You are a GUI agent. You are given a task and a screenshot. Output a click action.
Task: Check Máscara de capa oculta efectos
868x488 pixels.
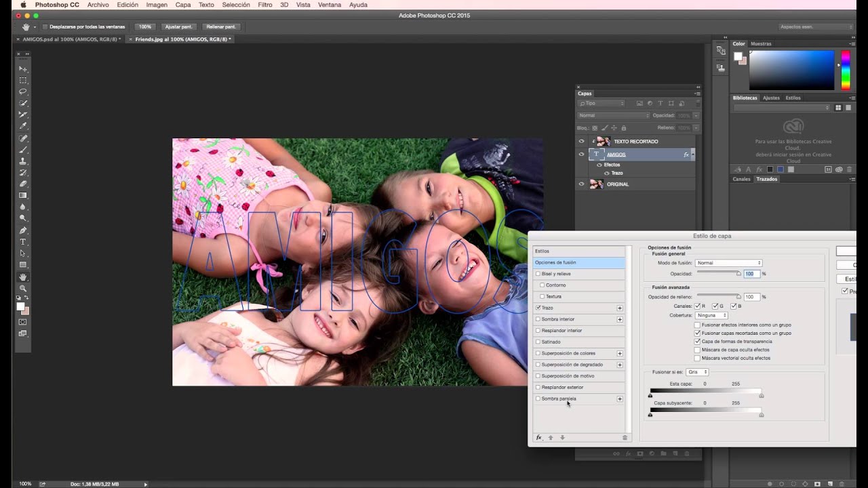[x=697, y=350]
